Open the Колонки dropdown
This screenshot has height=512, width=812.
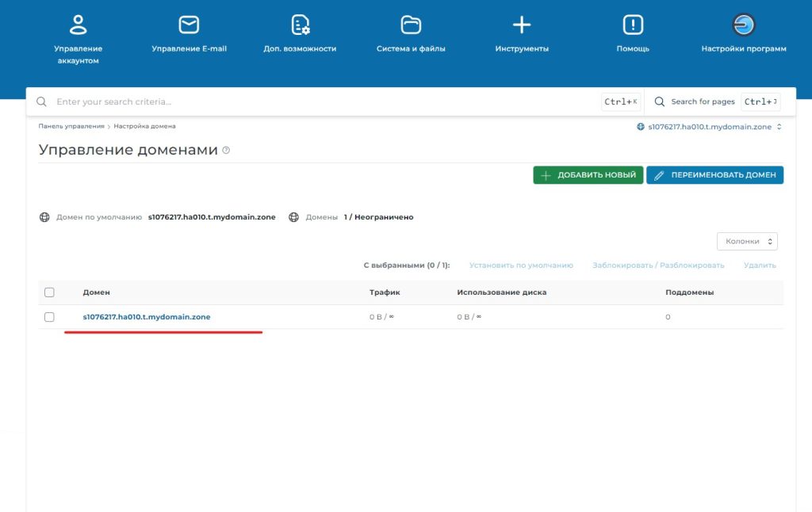point(746,241)
